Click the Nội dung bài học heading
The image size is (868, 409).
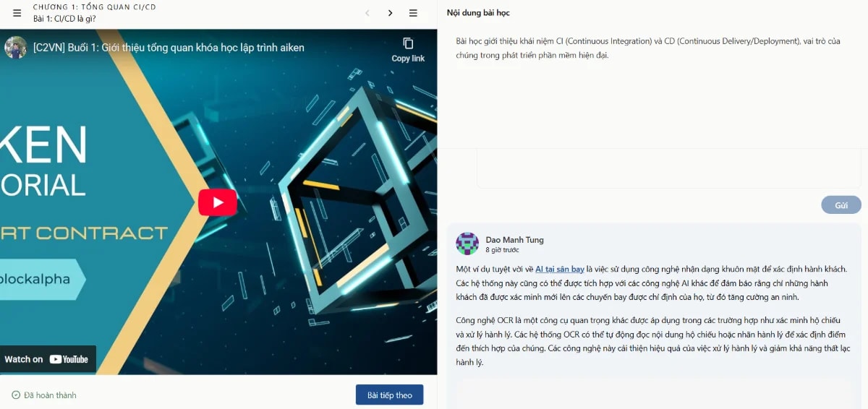point(478,13)
